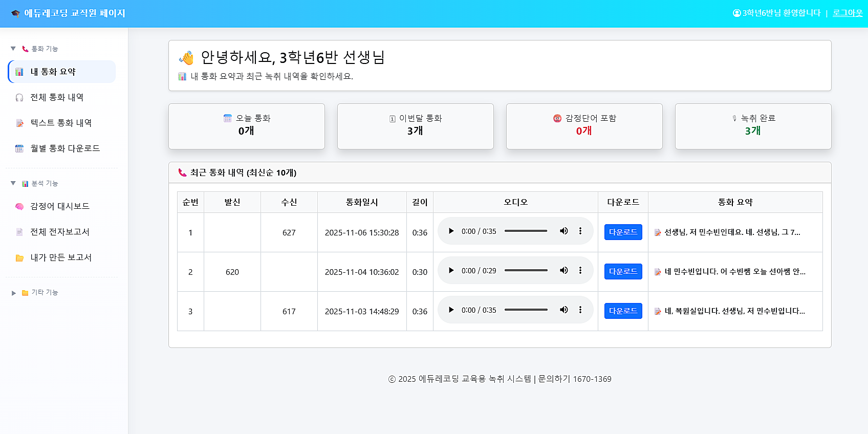This screenshot has width=868, height=434.
Task: Click audio seek bar for row 1
Action: [526, 231]
